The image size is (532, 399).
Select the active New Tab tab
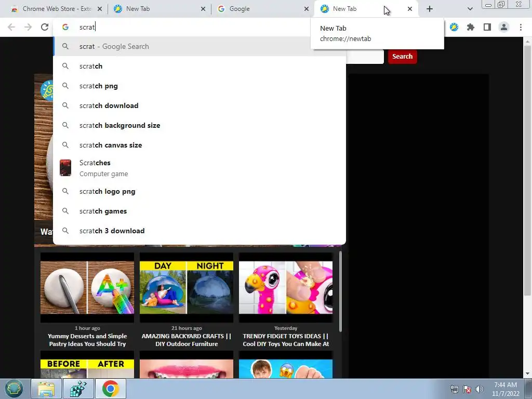pos(366,9)
